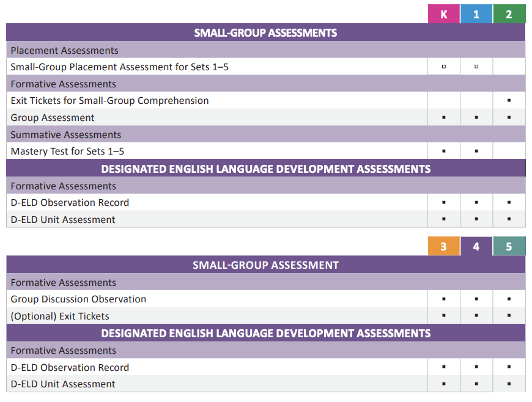532x402 pixels.
Task: Click 'Small-Group Placement Assessment for Sets 1–5'
Action: point(119,67)
